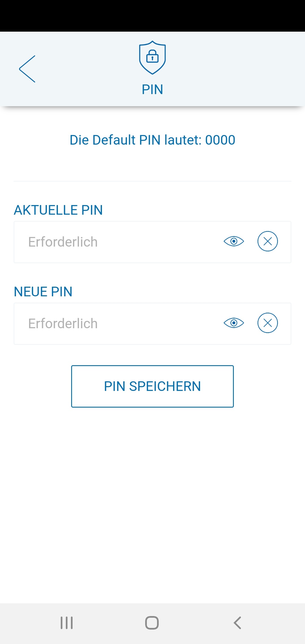Tap the 'Die Default PIN lautet: 0000' text
This screenshot has width=305, height=644.
[152, 140]
